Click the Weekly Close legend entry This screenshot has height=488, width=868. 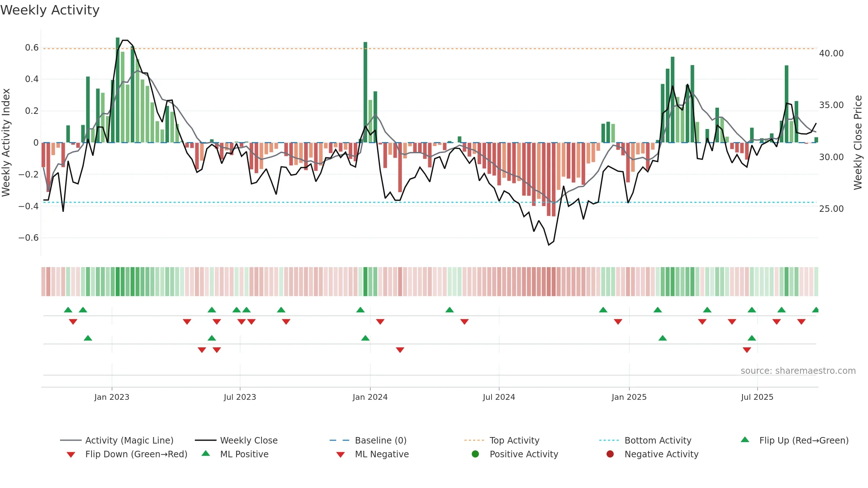[236, 440]
